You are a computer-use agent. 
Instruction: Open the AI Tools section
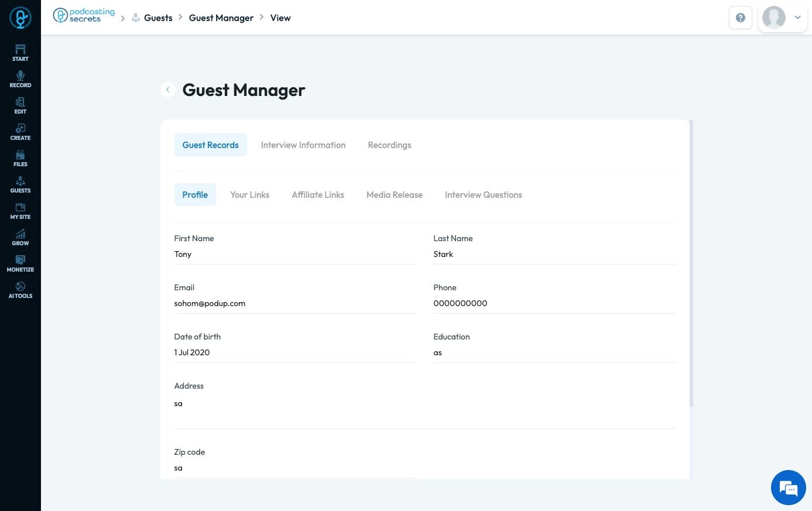[20, 290]
